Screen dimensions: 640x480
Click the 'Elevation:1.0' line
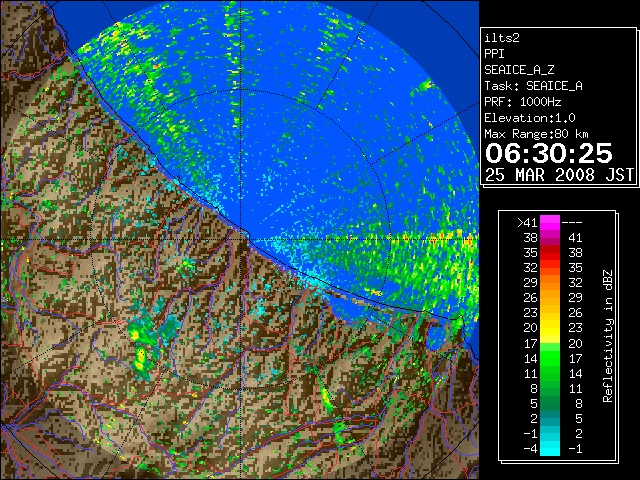(x=530, y=118)
